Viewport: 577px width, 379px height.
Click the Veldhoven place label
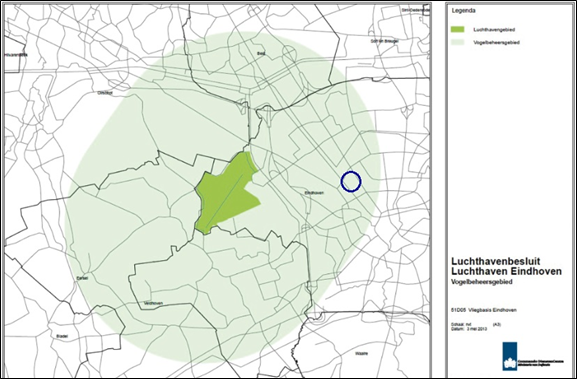[154, 304]
